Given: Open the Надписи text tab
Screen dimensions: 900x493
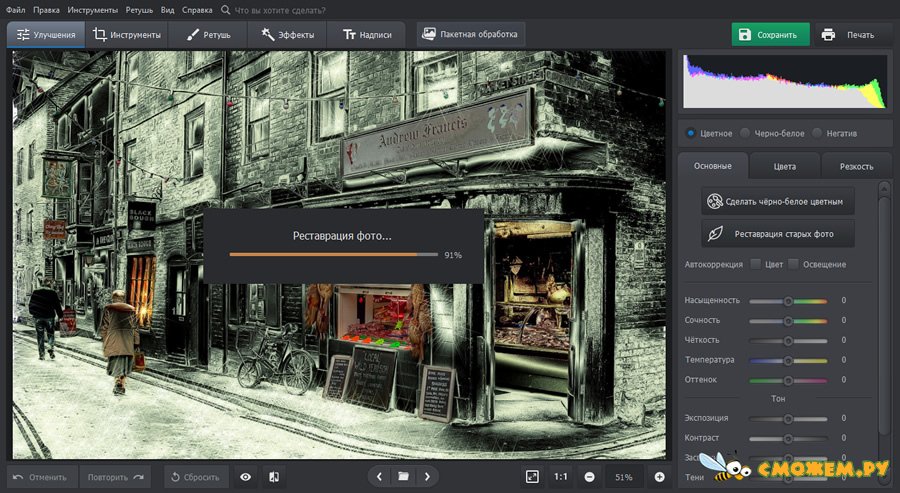Looking at the screenshot, I should coord(366,34).
